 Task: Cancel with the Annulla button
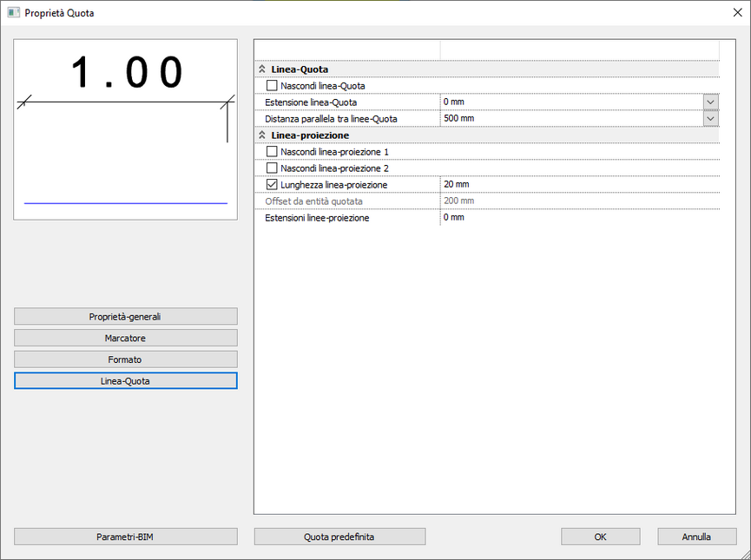click(x=697, y=537)
